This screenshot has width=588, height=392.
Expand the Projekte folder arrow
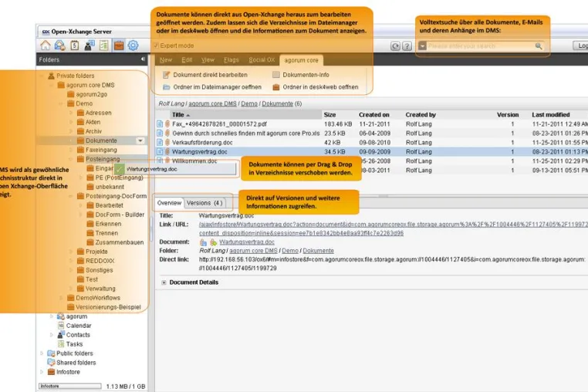tap(71, 252)
